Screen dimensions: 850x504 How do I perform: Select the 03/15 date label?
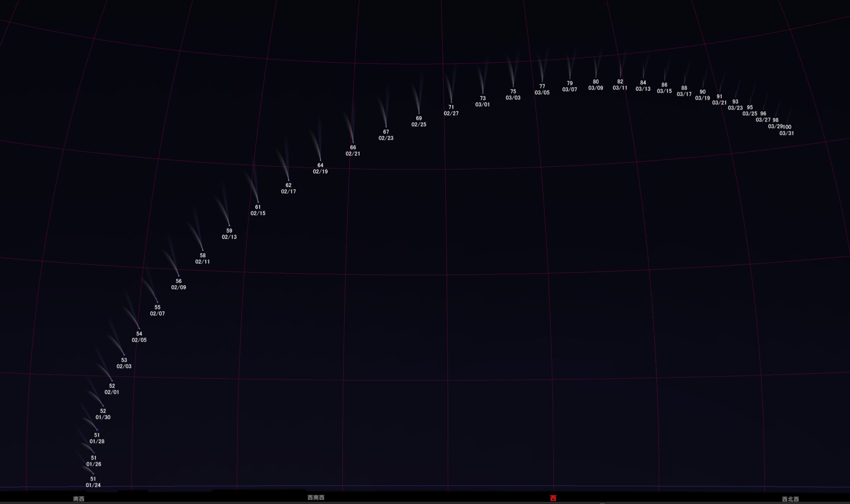click(664, 91)
